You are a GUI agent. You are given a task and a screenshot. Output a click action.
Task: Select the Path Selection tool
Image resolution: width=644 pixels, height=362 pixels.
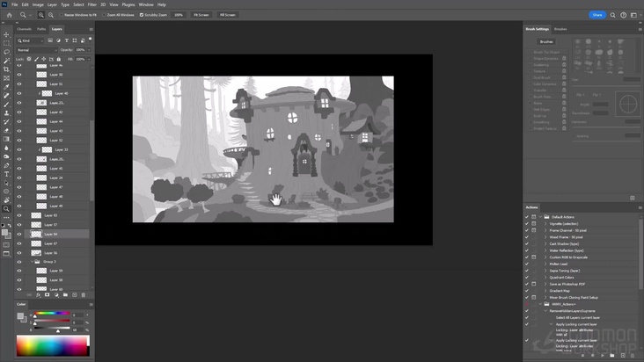click(6, 183)
